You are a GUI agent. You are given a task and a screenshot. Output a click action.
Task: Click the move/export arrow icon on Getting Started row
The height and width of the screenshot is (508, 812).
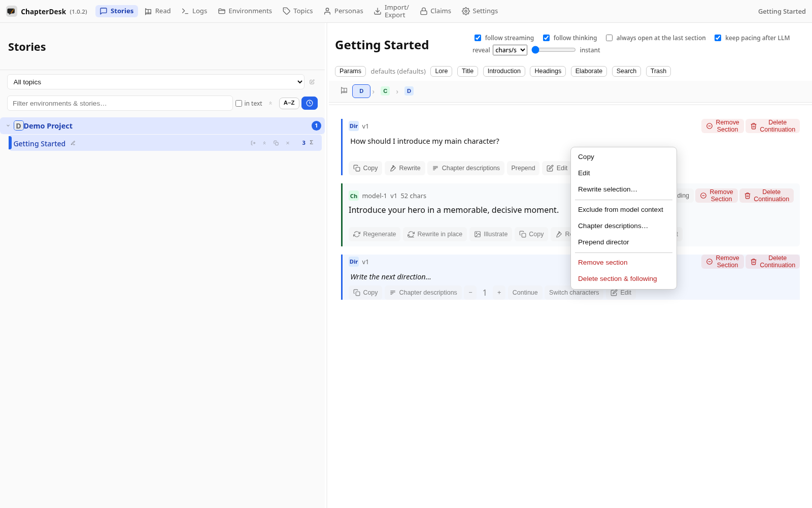click(x=253, y=143)
